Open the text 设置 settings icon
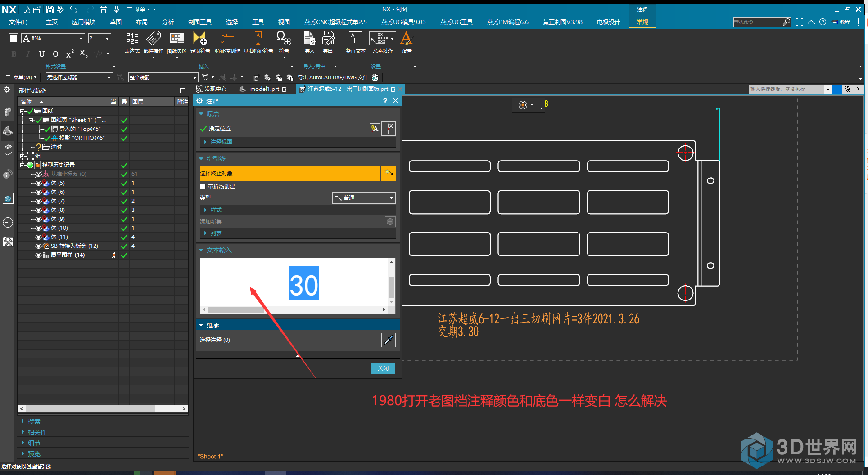The image size is (868, 475). (407, 42)
